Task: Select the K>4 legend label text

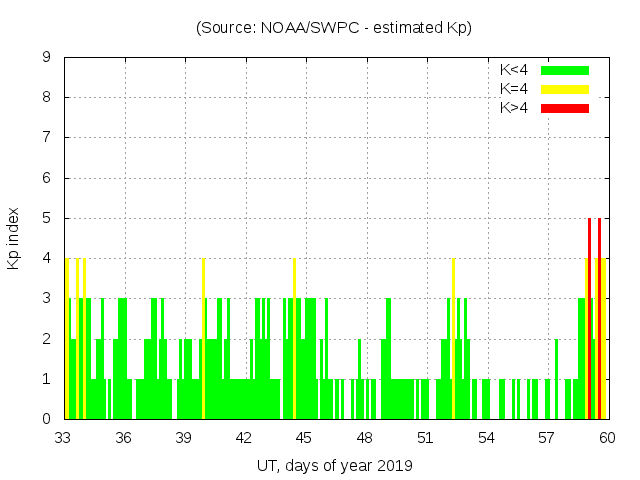Action: click(x=514, y=108)
